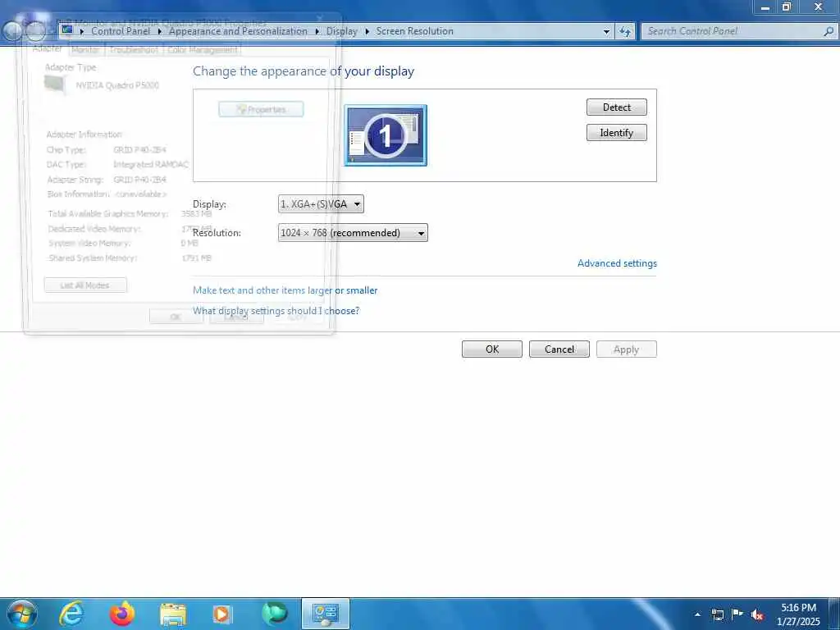The width and height of the screenshot is (840, 630).
Task: Launch Firefox from the taskbar
Action: pyautogui.click(x=122, y=614)
